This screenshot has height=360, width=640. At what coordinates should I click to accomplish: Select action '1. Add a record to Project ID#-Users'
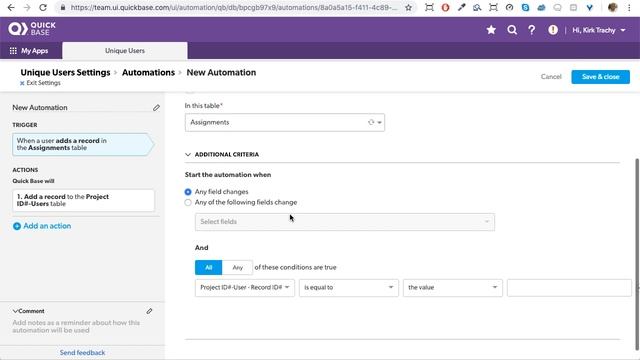point(83,200)
